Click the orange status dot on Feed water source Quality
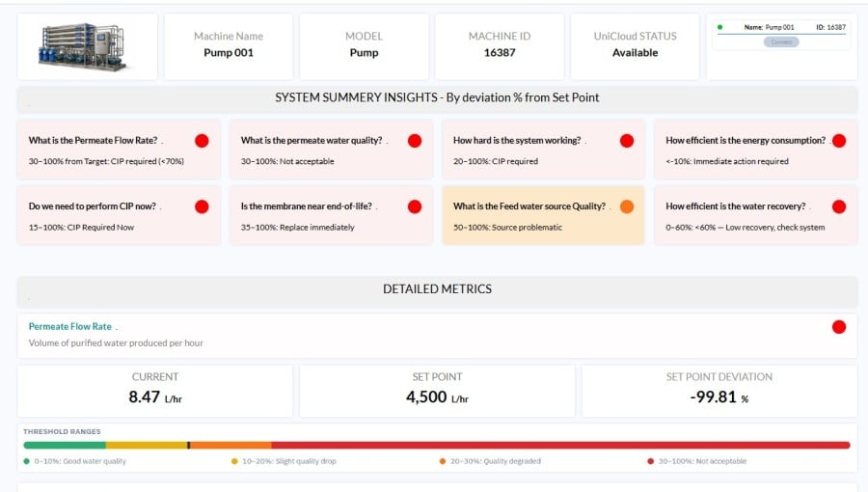 tap(627, 206)
